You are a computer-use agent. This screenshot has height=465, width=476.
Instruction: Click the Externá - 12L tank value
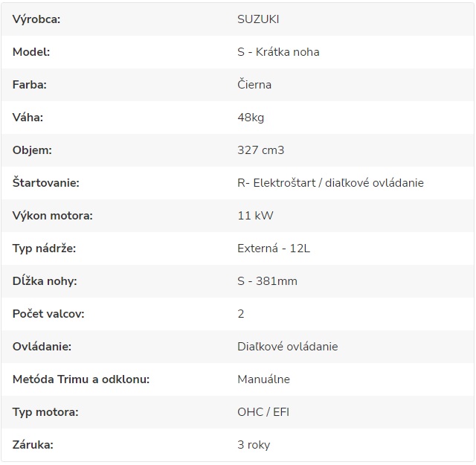274,248
